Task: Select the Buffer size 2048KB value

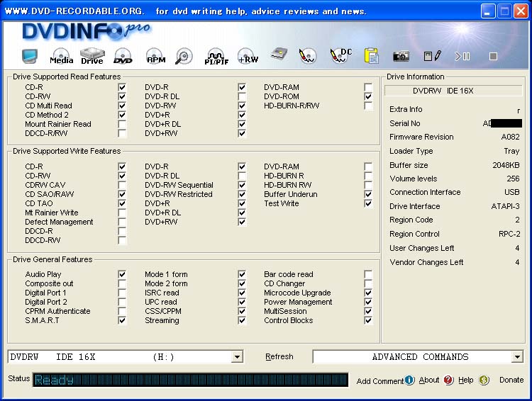Action: tap(506, 165)
